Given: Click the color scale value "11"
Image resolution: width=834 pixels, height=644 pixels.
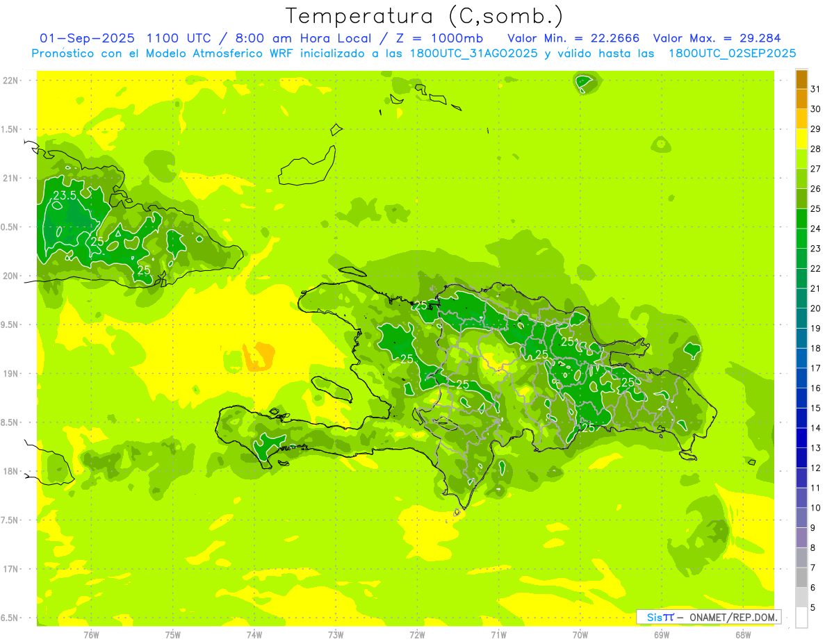Looking at the screenshot, I should 816,488.
